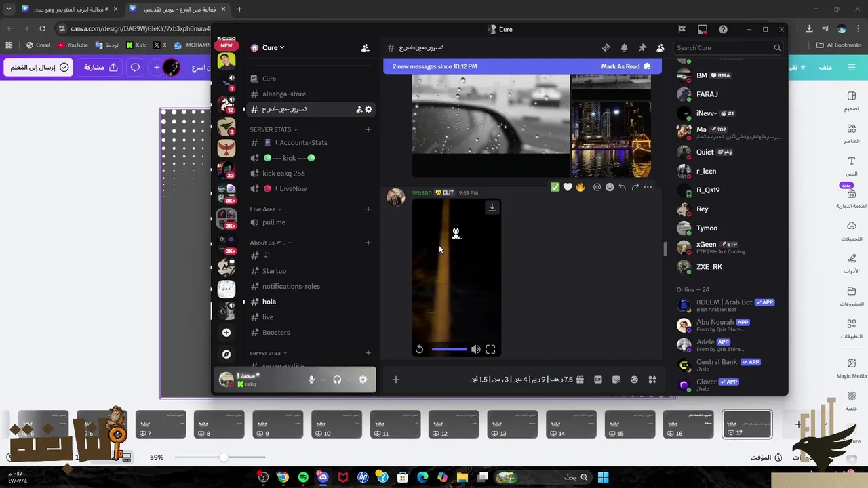Open Discord inbox icon in title bar
Viewport: 868px width, 488px height.
[x=703, y=29]
